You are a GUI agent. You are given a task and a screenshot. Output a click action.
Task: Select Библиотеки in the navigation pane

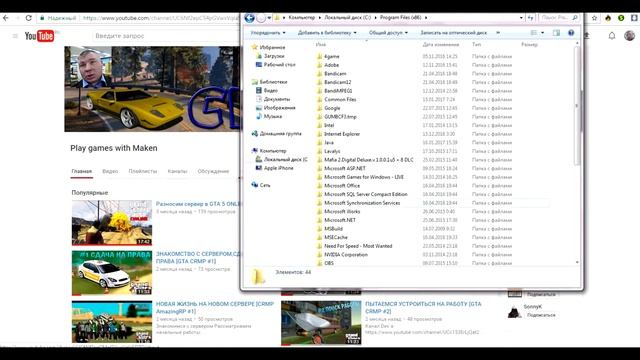pos(273,82)
